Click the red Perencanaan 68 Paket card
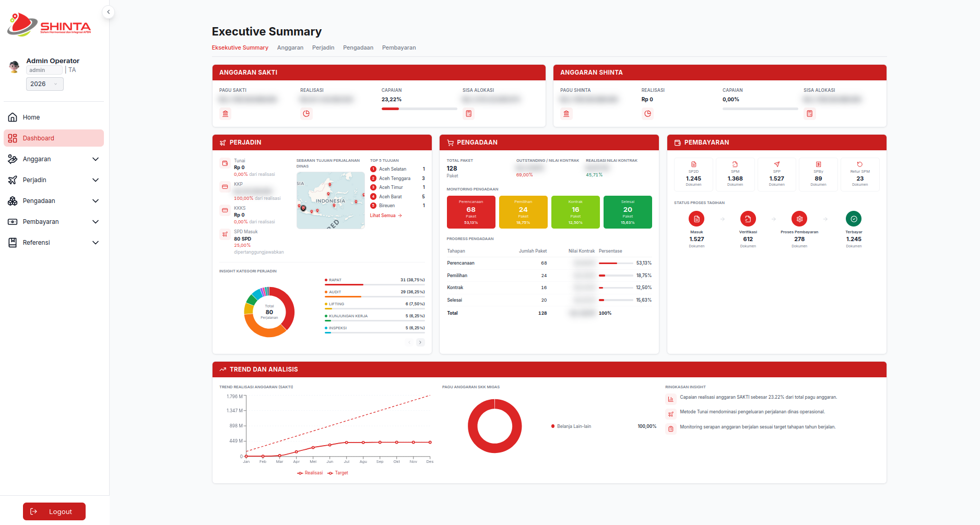 [471, 212]
